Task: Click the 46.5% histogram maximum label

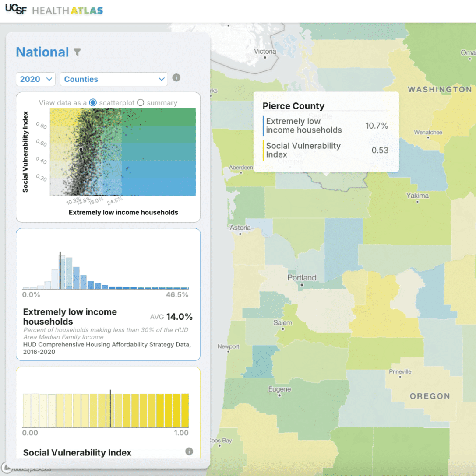Action: [x=177, y=295]
